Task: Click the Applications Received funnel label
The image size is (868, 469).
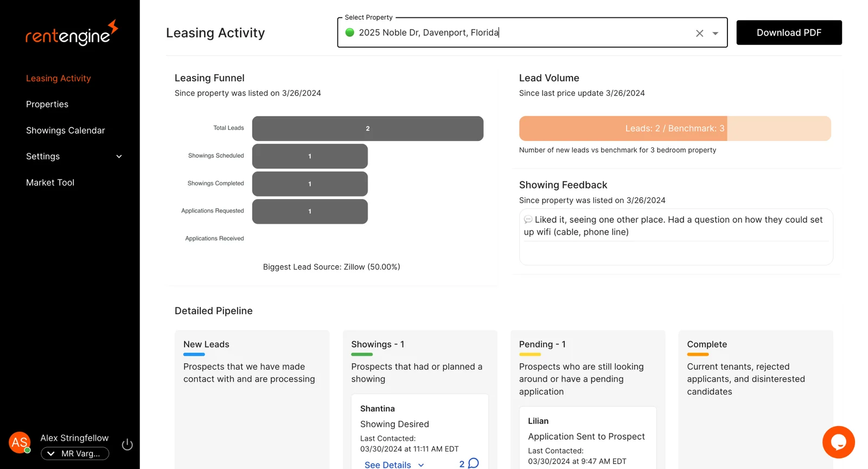Action: [214, 239]
